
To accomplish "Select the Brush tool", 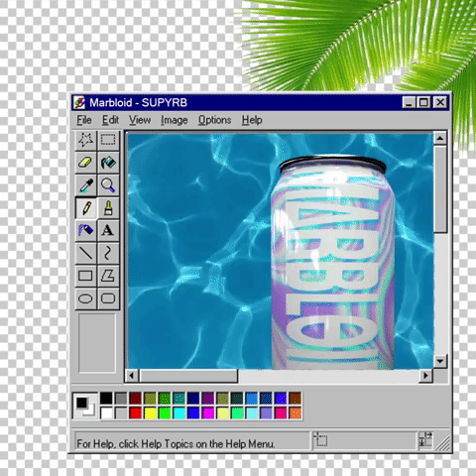I will [x=108, y=208].
